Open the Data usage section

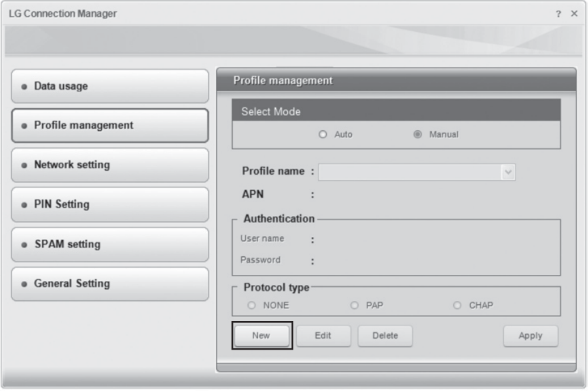coord(110,86)
